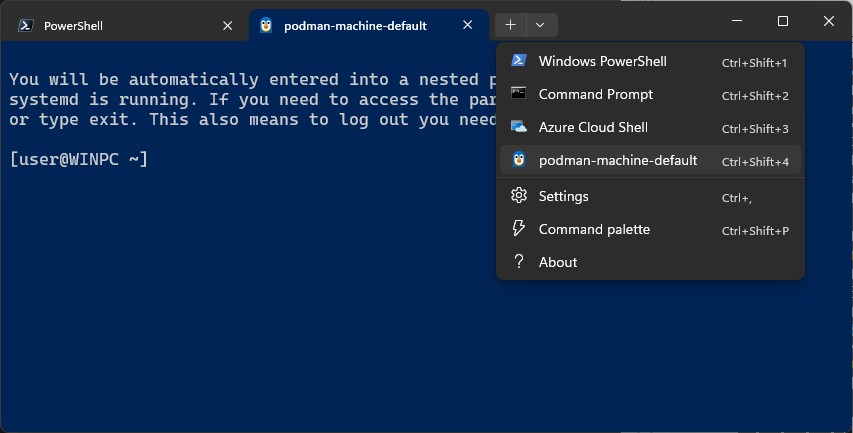The image size is (853, 433).
Task: Minimize the terminal window
Action: (x=737, y=21)
